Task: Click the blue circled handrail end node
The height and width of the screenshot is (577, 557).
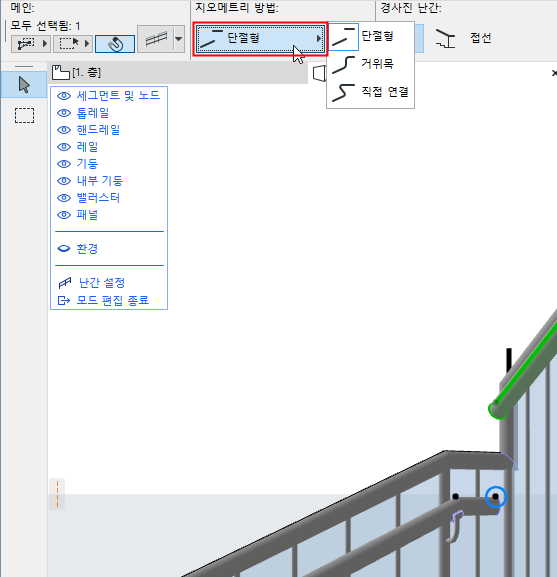Action: pyautogui.click(x=496, y=497)
